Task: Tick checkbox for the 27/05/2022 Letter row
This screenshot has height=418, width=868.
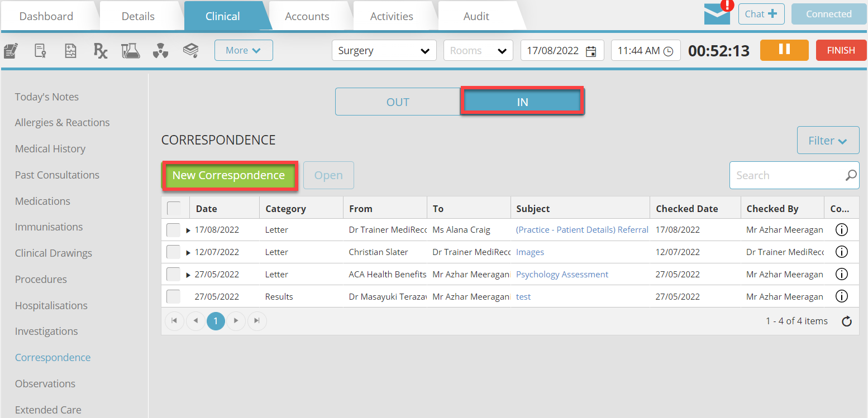Action: coord(174,275)
